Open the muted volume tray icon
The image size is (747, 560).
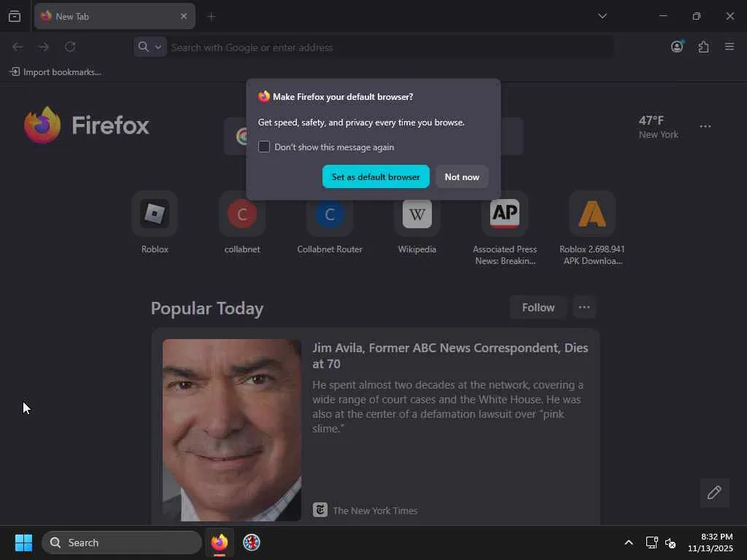[671, 542]
